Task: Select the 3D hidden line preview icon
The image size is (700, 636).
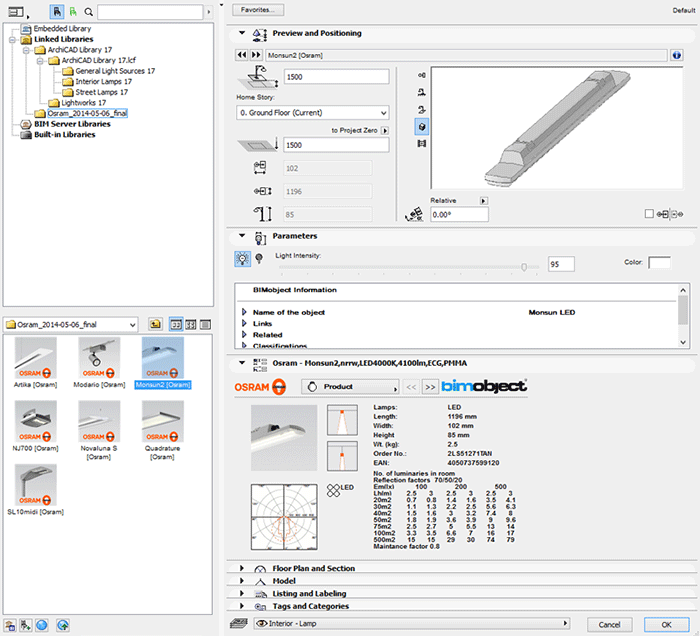Action: pyautogui.click(x=421, y=109)
